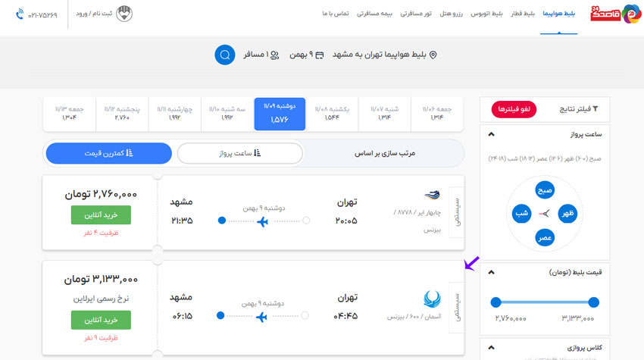Image resolution: width=644 pixels, height=360 pixels.
Task: Open the رزرو هتل nav item
Action: tap(451, 14)
